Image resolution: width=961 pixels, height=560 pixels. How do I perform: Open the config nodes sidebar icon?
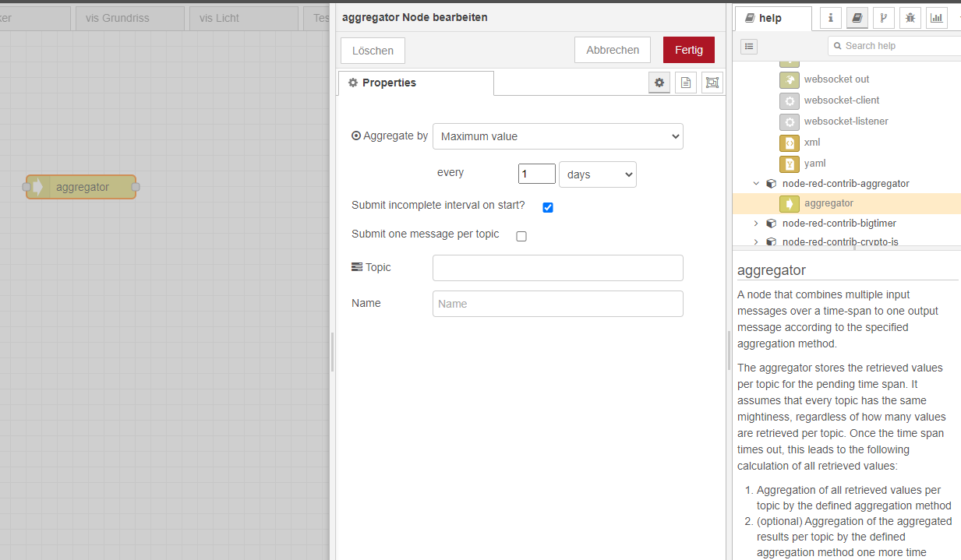pyautogui.click(x=883, y=18)
